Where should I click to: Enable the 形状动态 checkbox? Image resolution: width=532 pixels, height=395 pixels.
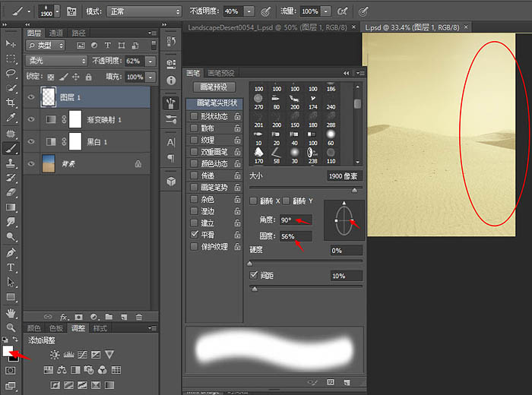click(192, 116)
